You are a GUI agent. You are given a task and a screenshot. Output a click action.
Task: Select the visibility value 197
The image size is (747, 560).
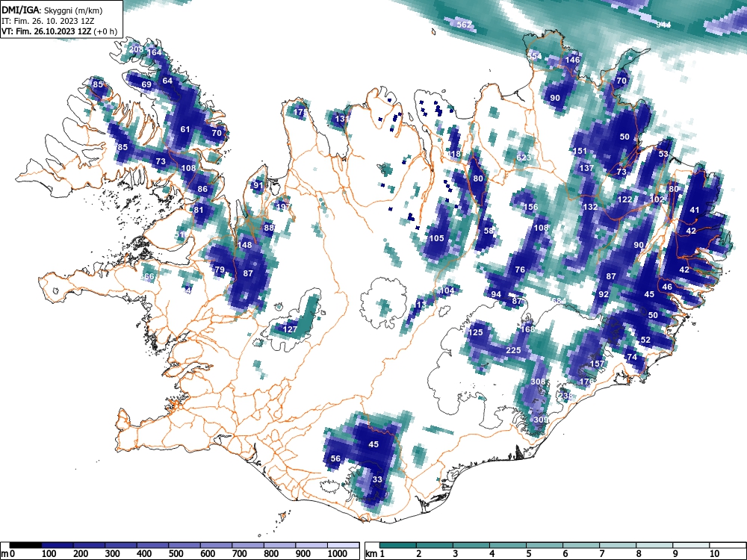283,207
